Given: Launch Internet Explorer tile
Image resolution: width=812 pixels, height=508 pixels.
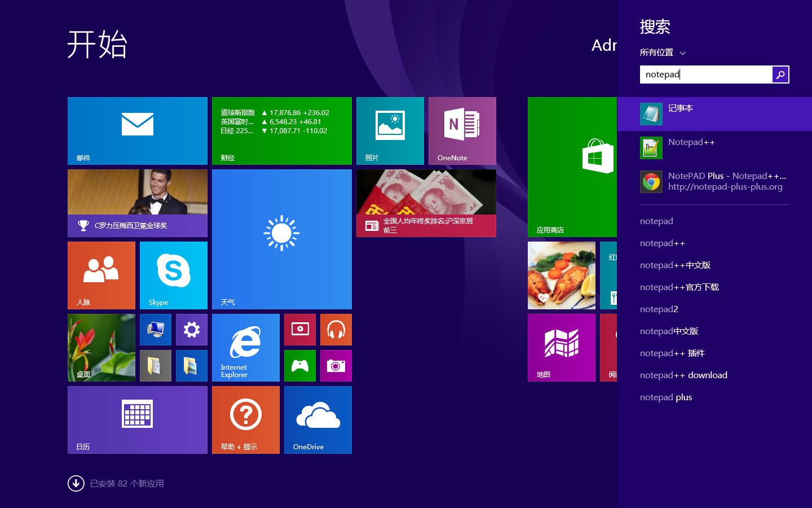Looking at the screenshot, I should 246,348.
